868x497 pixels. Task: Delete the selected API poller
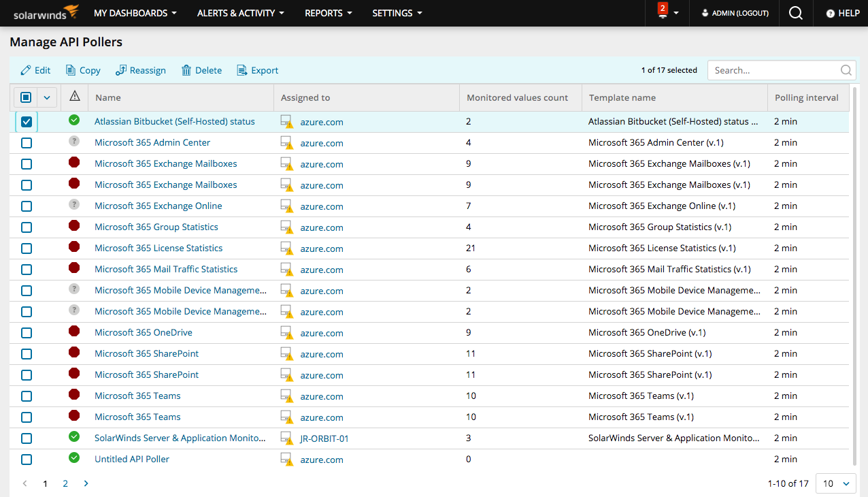click(201, 70)
